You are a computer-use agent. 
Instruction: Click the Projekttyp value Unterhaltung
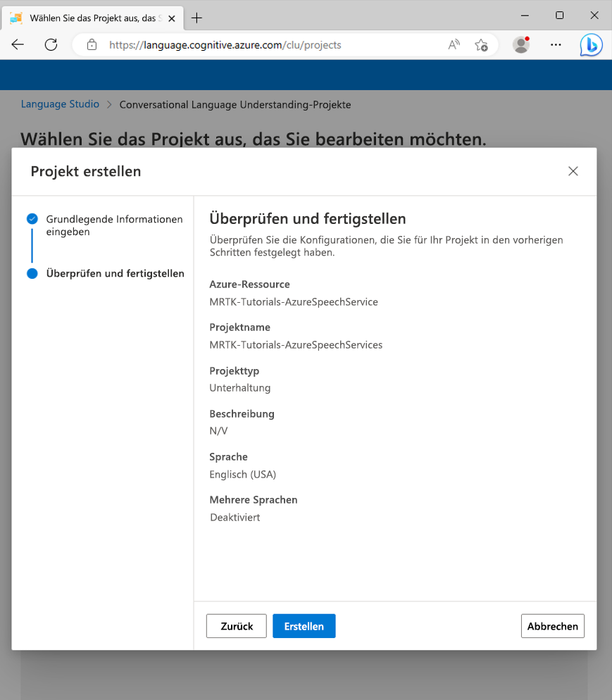tap(240, 388)
